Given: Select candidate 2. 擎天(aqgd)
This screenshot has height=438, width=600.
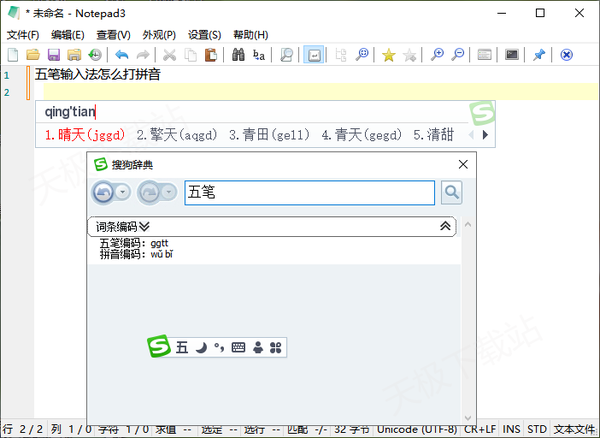Looking at the screenshot, I should click(x=177, y=135).
